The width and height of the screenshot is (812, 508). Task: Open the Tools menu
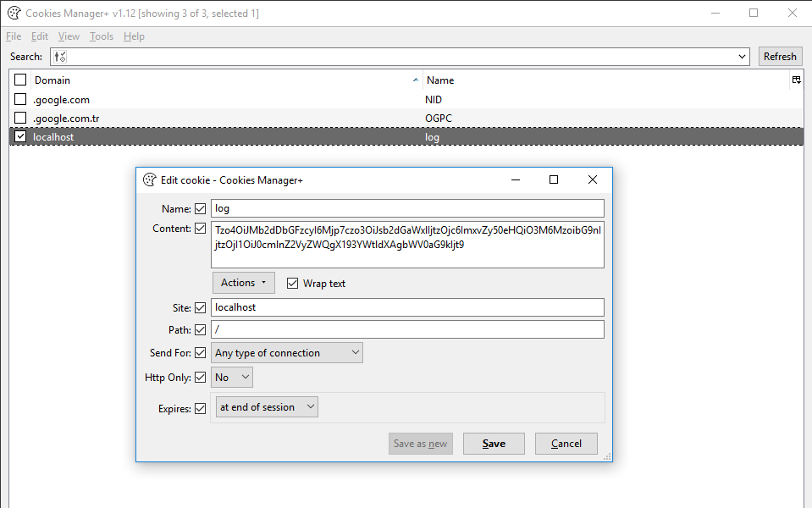pos(101,36)
